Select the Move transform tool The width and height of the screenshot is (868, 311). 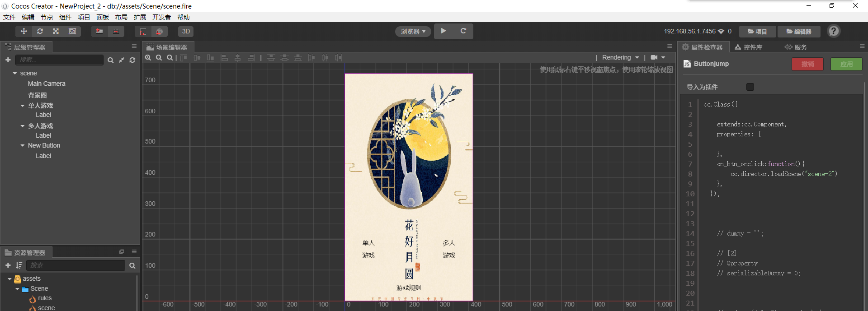click(x=24, y=31)
